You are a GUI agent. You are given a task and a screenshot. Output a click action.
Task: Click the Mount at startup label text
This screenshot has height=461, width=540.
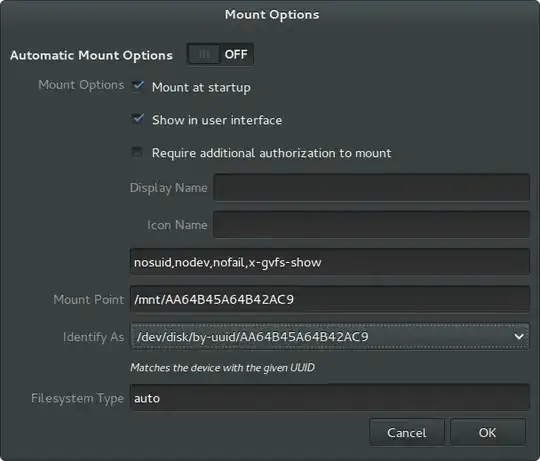201,87
